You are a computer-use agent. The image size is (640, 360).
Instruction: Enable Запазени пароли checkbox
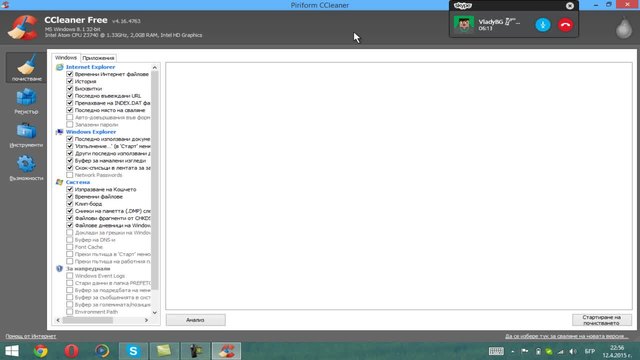coord(70,124)
